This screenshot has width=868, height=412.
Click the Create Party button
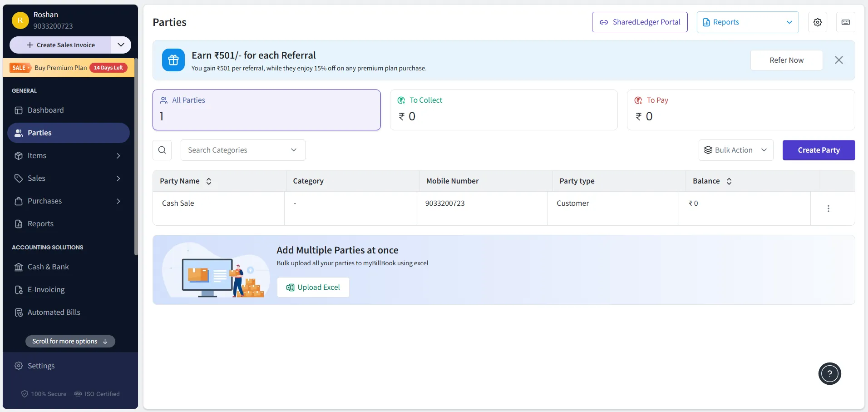point(819,150)
